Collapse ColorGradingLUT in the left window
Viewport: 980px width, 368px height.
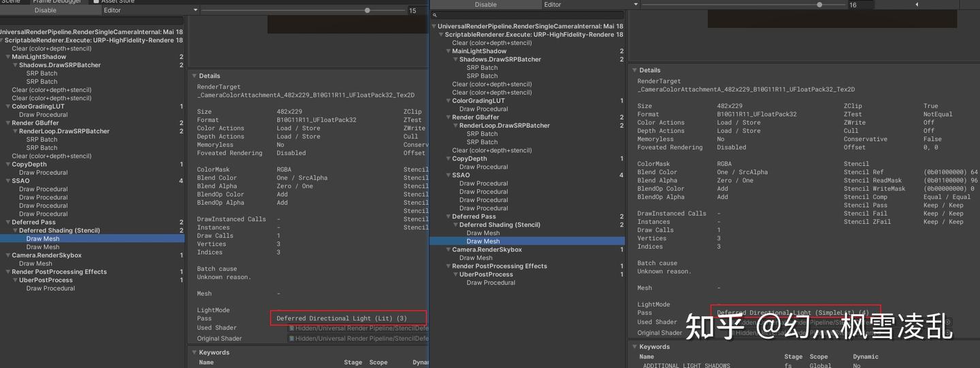[x=8, y=107]
